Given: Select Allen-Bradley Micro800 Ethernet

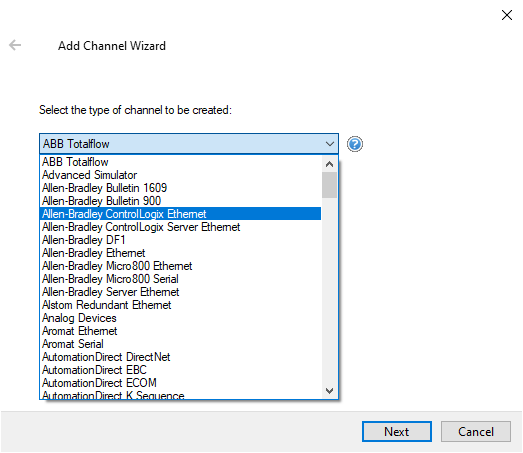Looking at the screenshot, I should (x=180, y=266).
